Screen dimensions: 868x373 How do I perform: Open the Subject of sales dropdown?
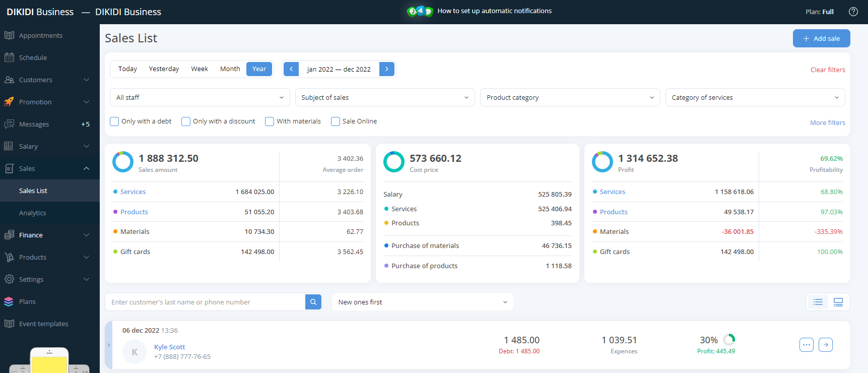pyautogui.click(x=385, y=97)
